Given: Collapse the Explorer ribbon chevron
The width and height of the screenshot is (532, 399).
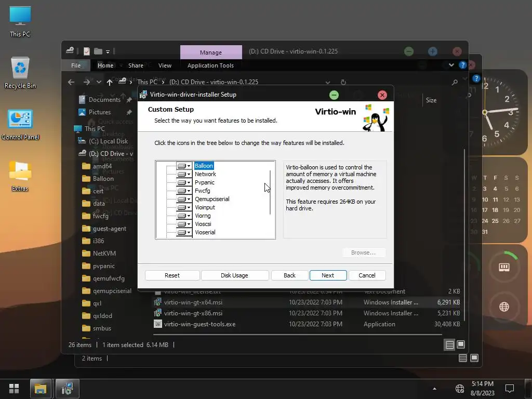Looking at the screenshot, I should click(451, 65).
